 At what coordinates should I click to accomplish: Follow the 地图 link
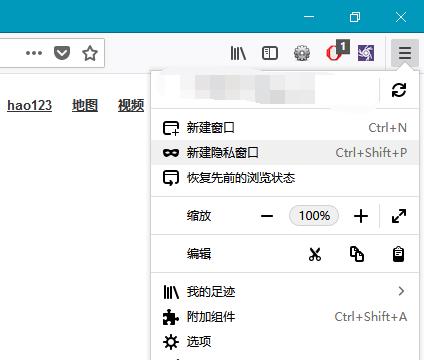tap(85, 105)
